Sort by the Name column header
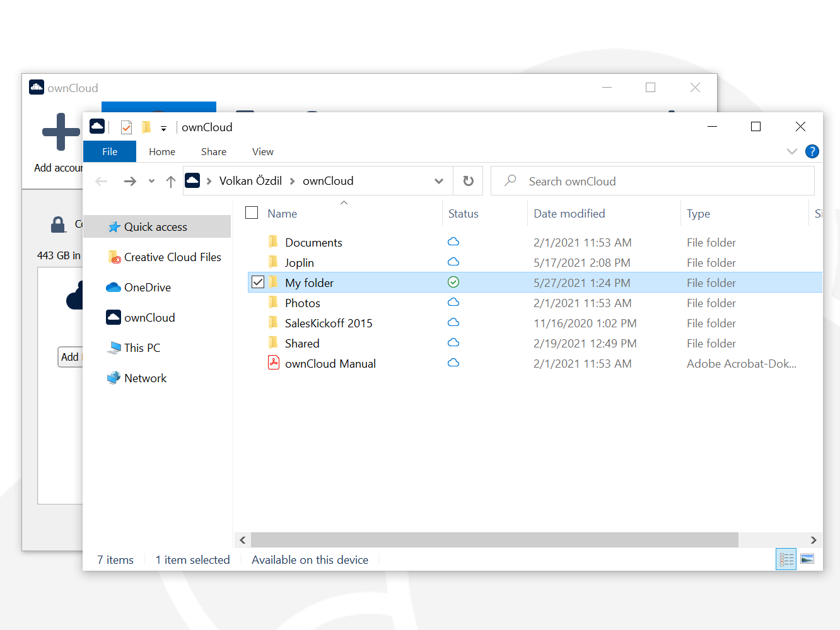The width and height of the screenshot is (840, 630). coord(282,214)
